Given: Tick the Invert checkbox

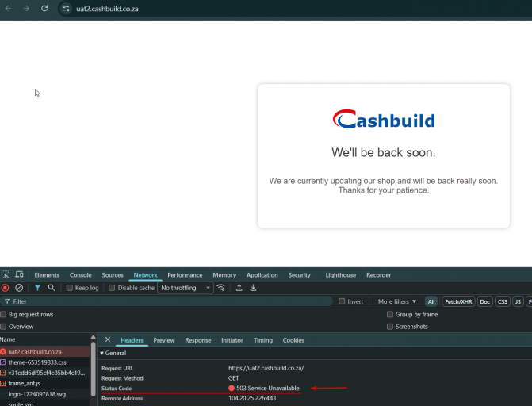Looking at the screenshot, I should [342, 301].
